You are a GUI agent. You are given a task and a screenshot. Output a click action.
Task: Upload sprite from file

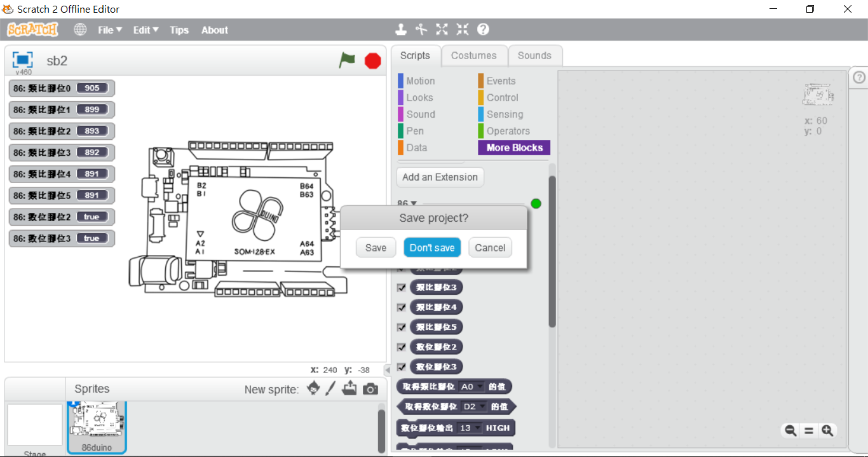coord(349,388)
